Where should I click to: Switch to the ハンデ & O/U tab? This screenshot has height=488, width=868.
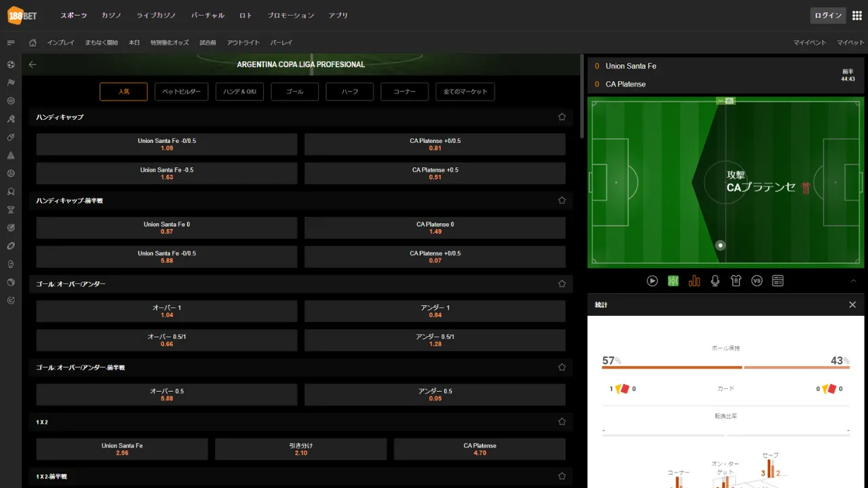tap(239, 91)
